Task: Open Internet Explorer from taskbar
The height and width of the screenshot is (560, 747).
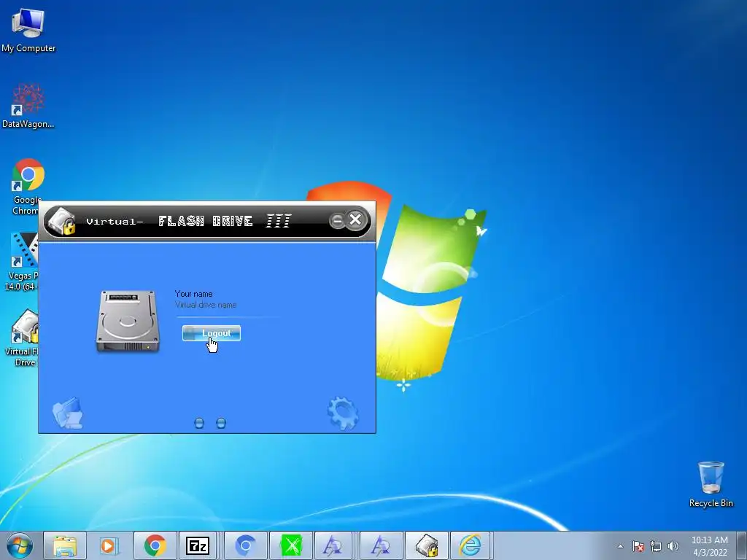Action: 471,545
